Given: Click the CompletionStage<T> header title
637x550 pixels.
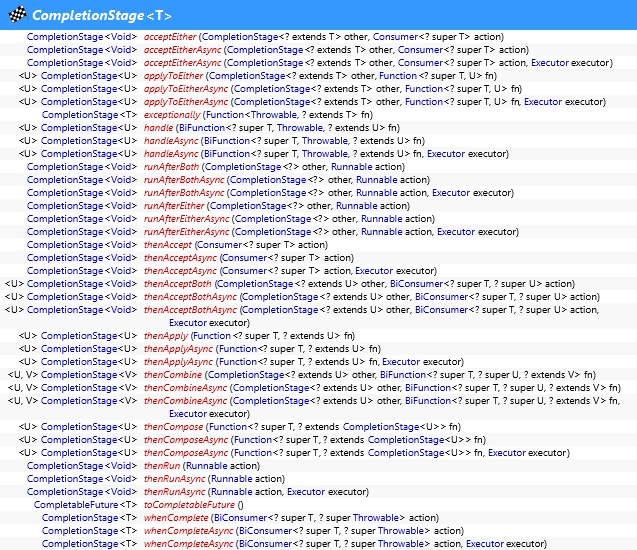Looking at the screenshot, I should (x=102, y=15).
